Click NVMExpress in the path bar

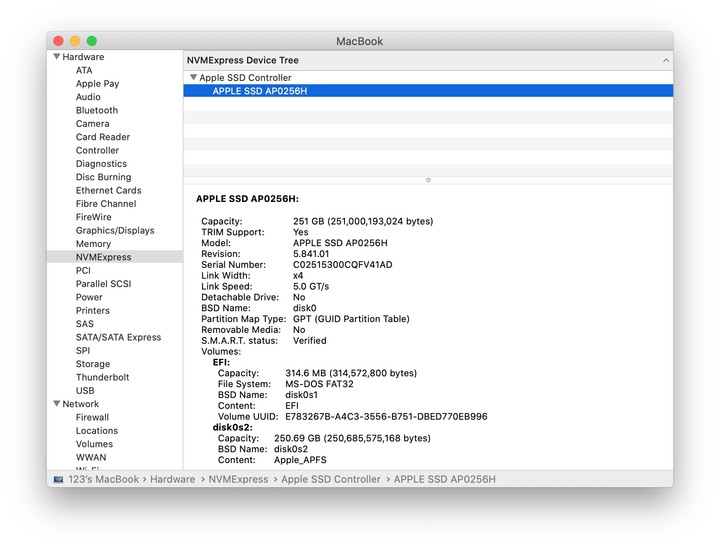click(238, 479)
